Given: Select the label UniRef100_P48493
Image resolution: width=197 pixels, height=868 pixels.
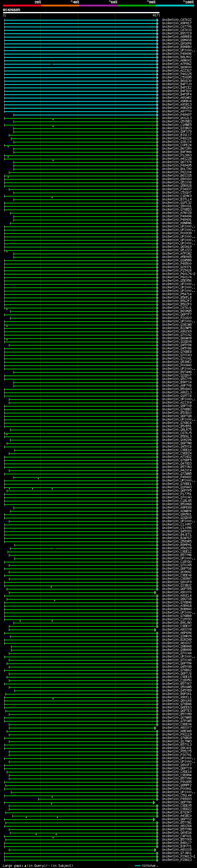Looking at the screenshot, I should coord(177,799).
